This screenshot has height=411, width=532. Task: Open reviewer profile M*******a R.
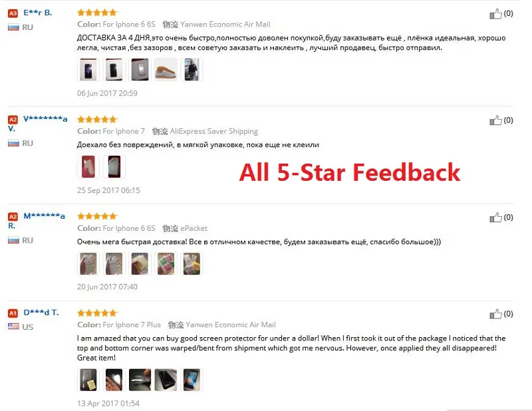pos(37,221)
